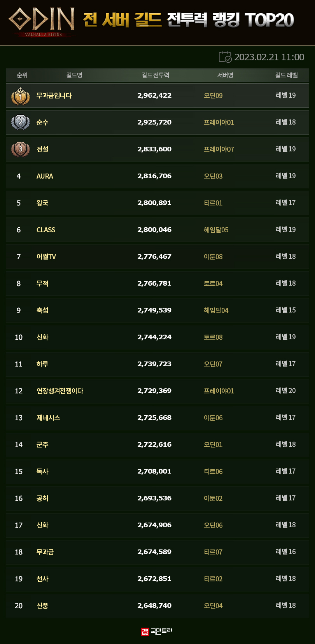Click the 순위 column header
Image resolution: width=315 pixels, height=644 pixels.
coord(22,75)
